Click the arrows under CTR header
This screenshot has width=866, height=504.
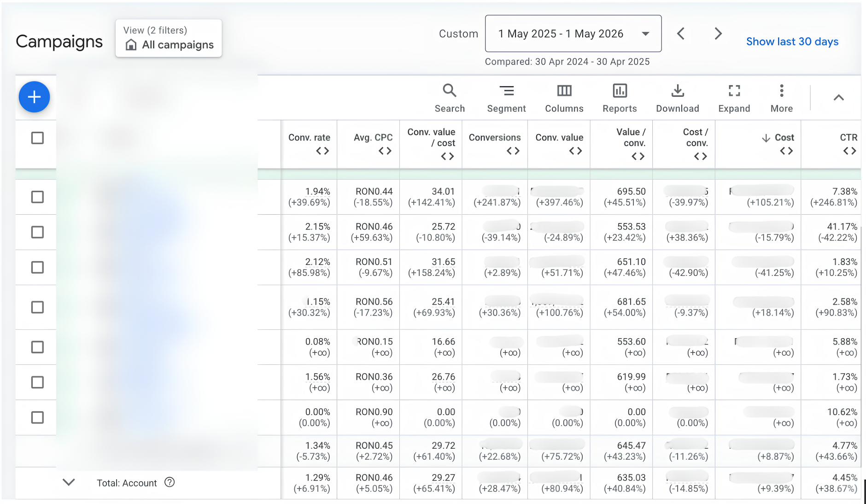tap(850, 151)
